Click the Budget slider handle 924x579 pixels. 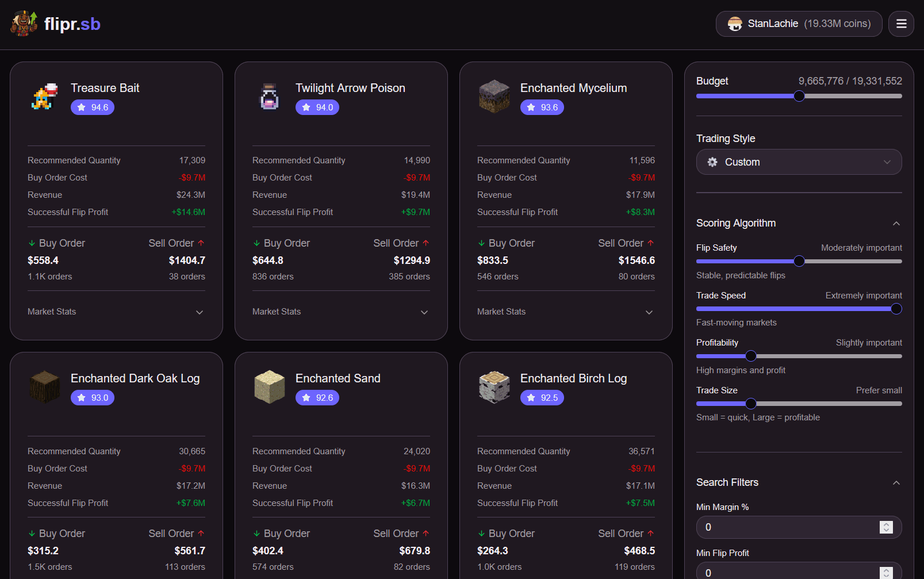click(x=799, y=96)
